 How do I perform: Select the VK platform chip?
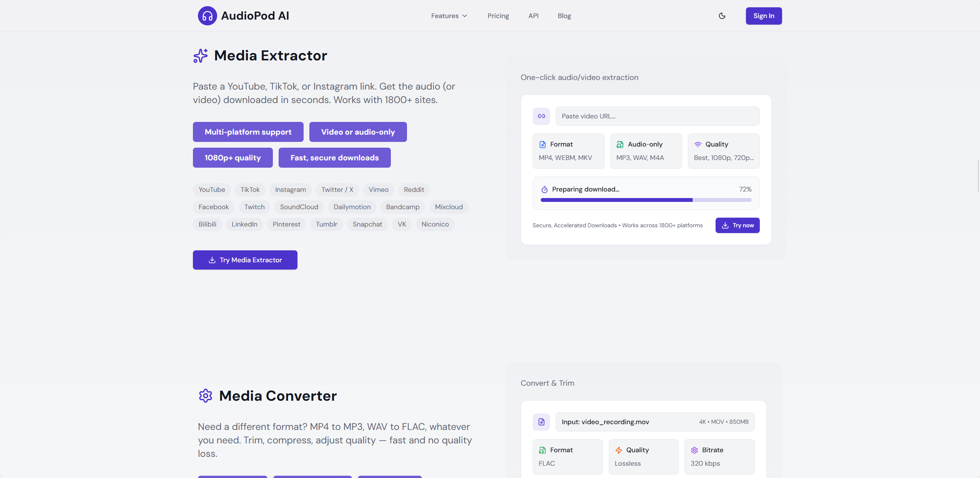tap(402, 224)
